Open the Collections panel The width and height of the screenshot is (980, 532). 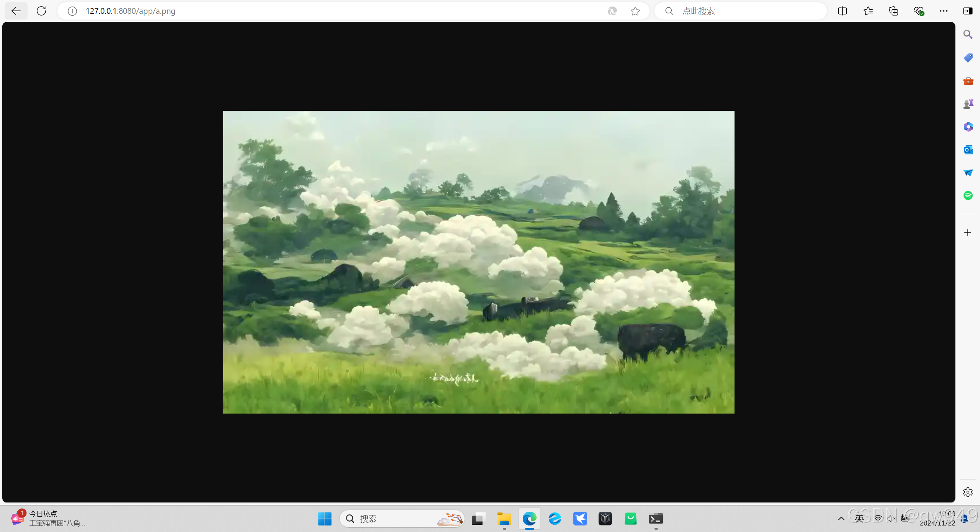[893, 11]
